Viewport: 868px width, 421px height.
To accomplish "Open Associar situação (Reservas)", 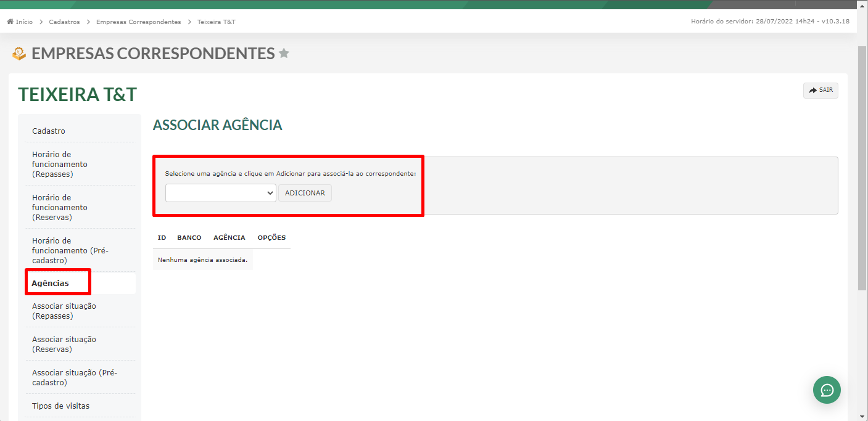I will coord(64,344).
